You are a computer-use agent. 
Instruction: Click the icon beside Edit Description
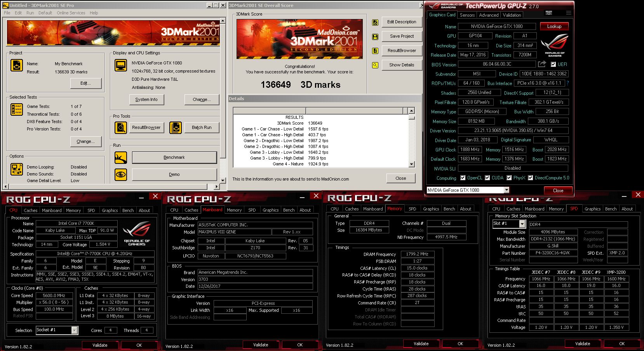pyautogui.click(x=375, y=23)
